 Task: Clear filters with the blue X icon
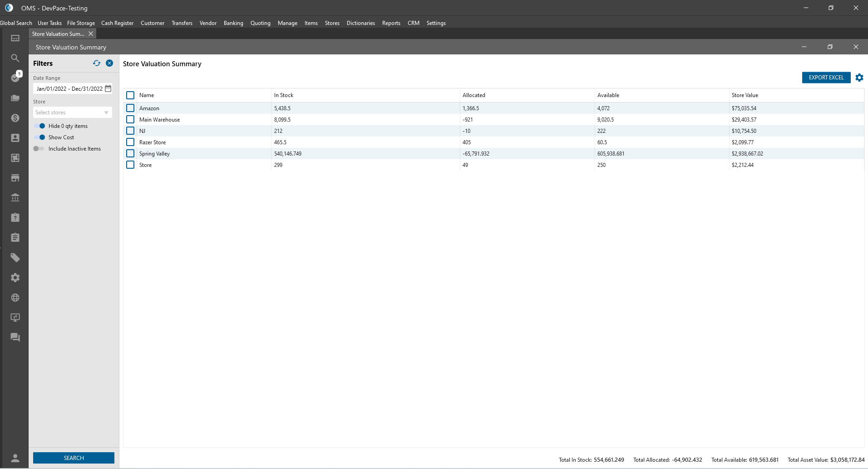[109, 64]
